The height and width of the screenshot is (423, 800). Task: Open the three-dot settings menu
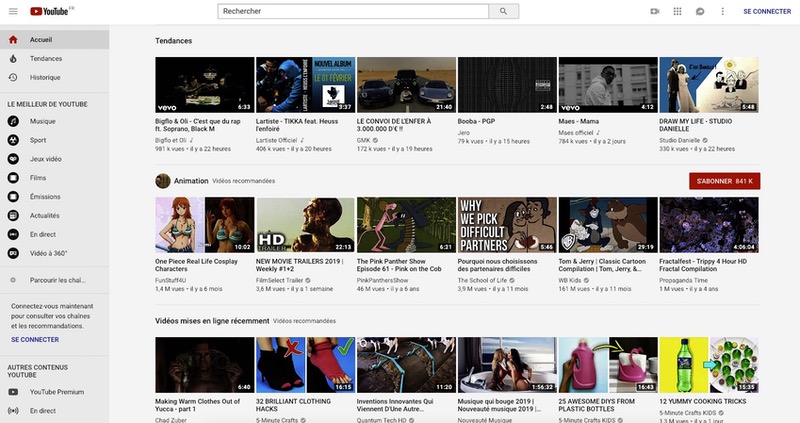(722, 11)
